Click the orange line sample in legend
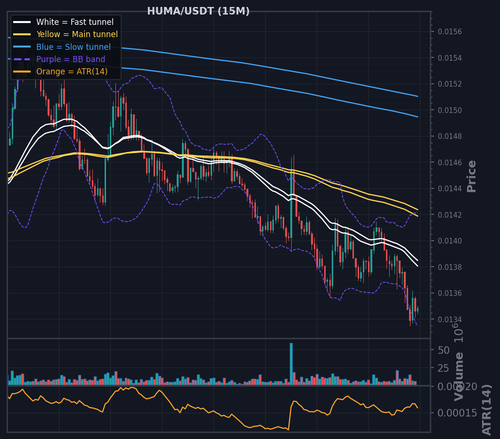Screen dimensions: 500x439 22,72
